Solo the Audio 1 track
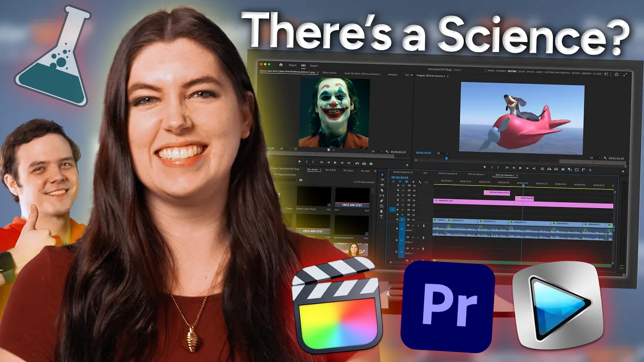 pos(419,226)
